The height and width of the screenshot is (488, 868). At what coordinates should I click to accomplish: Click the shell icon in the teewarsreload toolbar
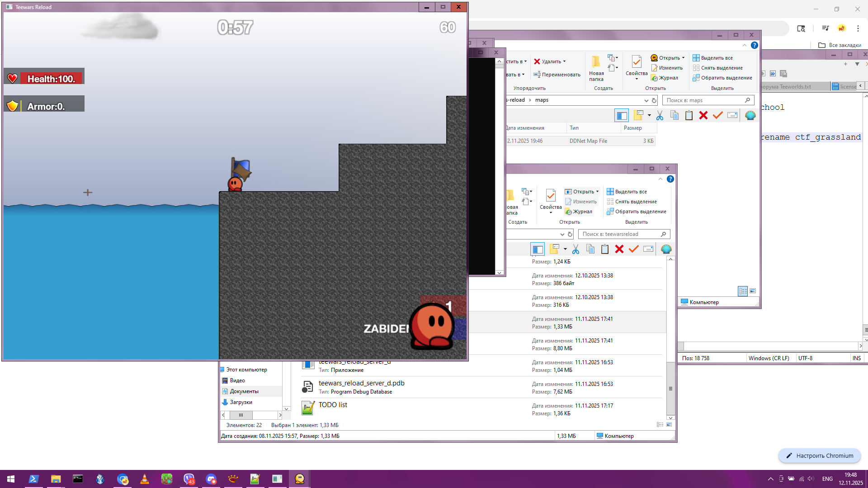click(666, 249)
